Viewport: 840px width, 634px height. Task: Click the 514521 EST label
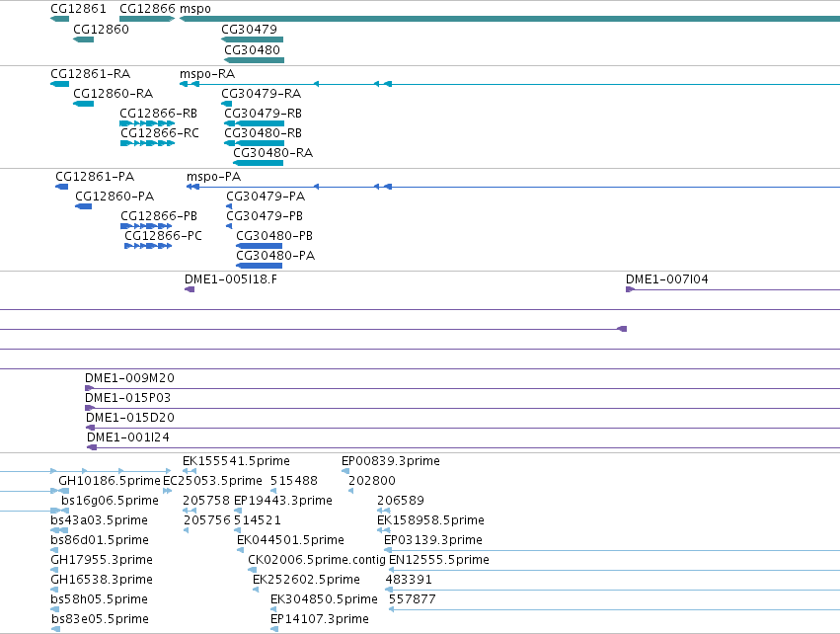[x=258, y=520]
